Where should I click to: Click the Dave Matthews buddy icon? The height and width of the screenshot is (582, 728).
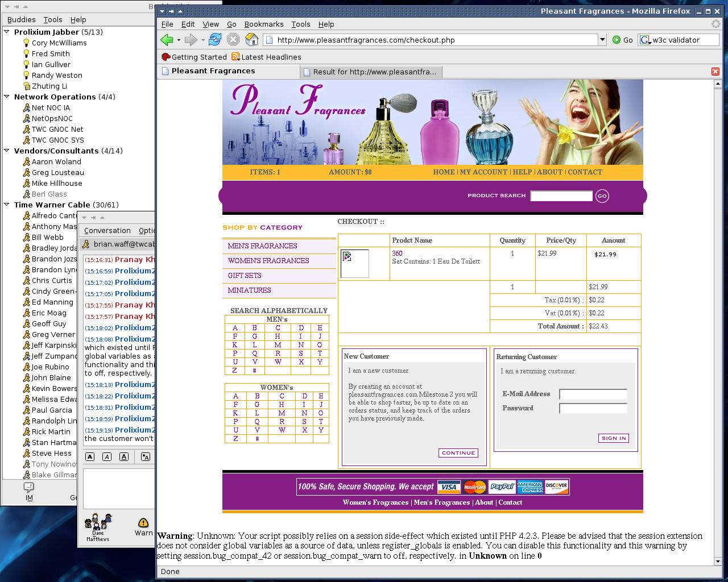(x=98, y=526)
